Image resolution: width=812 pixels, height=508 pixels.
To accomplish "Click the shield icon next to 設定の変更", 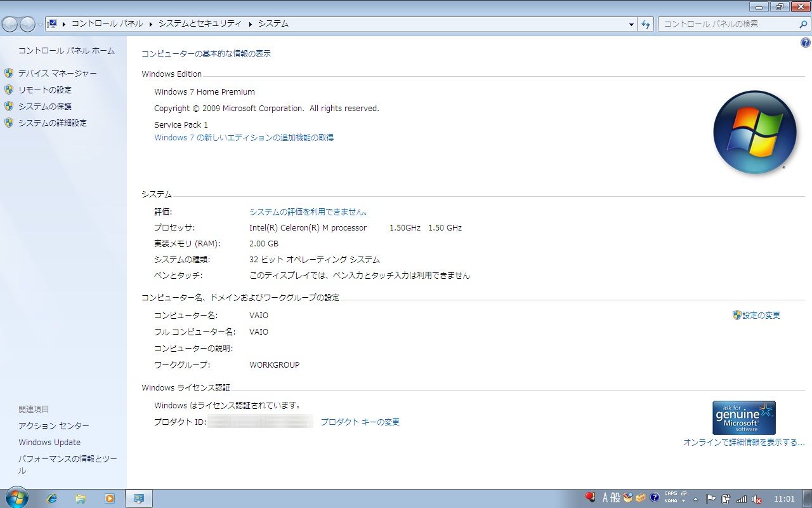I will pos(737,315).
